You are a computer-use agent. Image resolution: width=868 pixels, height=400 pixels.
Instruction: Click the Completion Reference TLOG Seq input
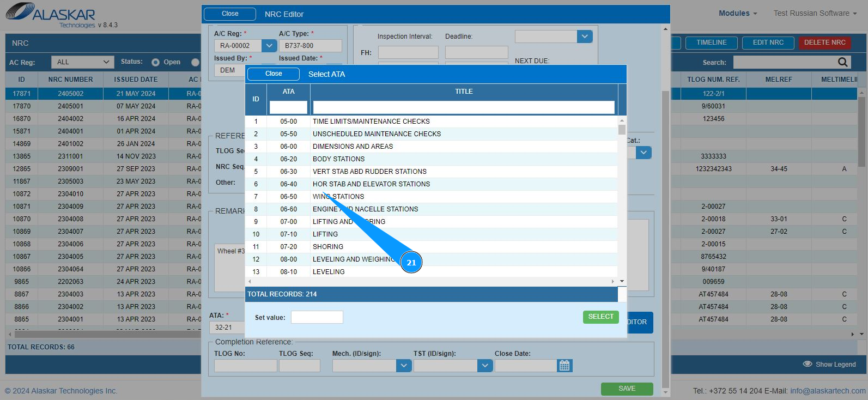tap(299, 366)
